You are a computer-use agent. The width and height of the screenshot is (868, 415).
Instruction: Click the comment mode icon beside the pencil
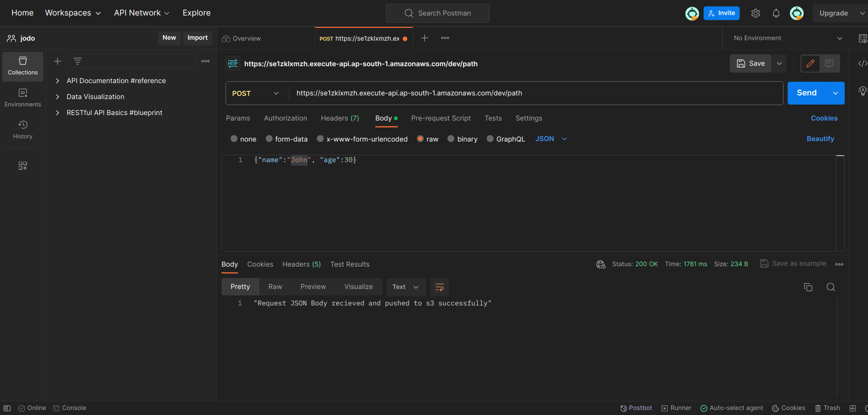point(829,63)
